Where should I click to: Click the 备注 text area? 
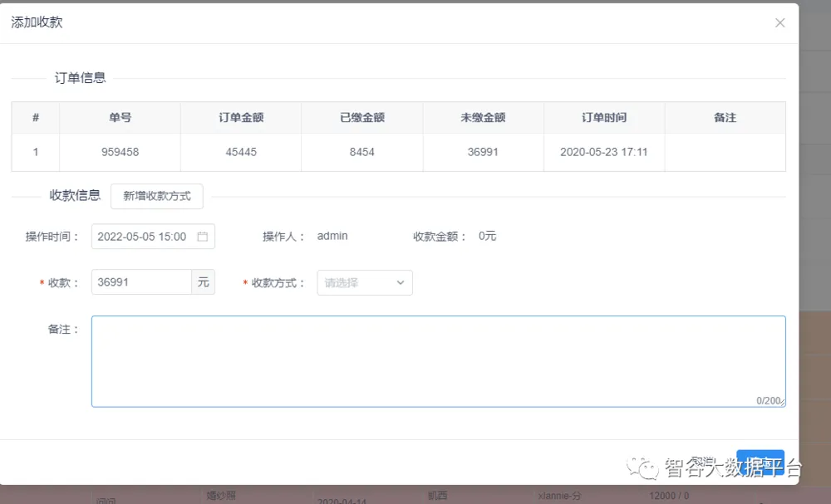[438, 361]
